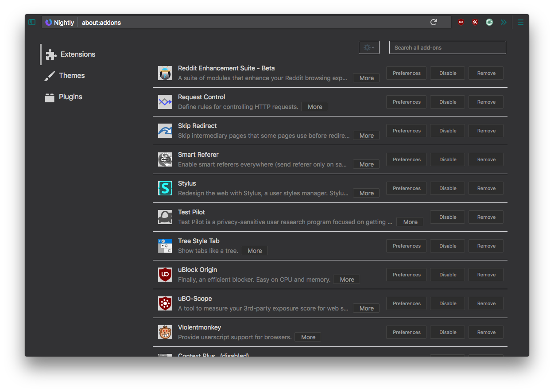Disable the uBlock Origin extension
Viewport: 554px width, 392px height.
(x=448, y=275)
